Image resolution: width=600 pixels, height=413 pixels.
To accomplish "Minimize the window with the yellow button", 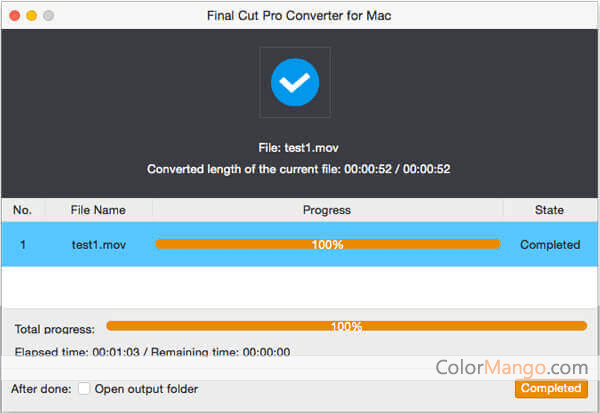I will tap(31, 16).
